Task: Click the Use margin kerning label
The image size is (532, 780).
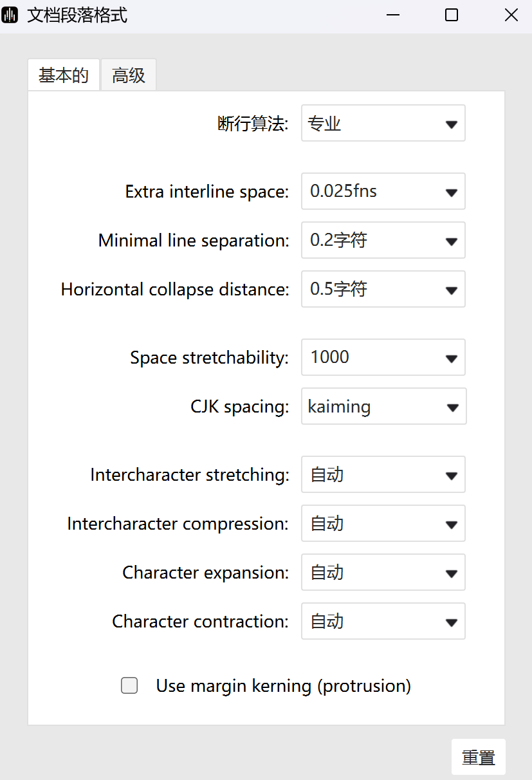Action: (283, 685)
